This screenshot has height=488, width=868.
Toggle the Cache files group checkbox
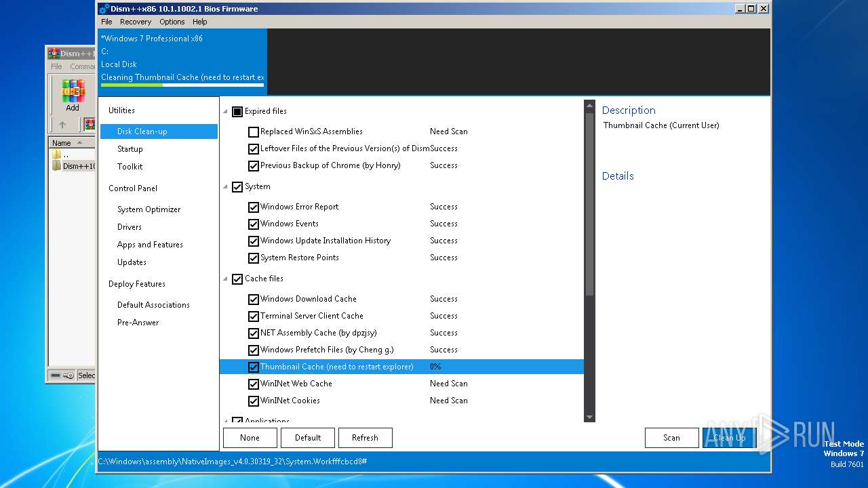click(x=237, y=279)
